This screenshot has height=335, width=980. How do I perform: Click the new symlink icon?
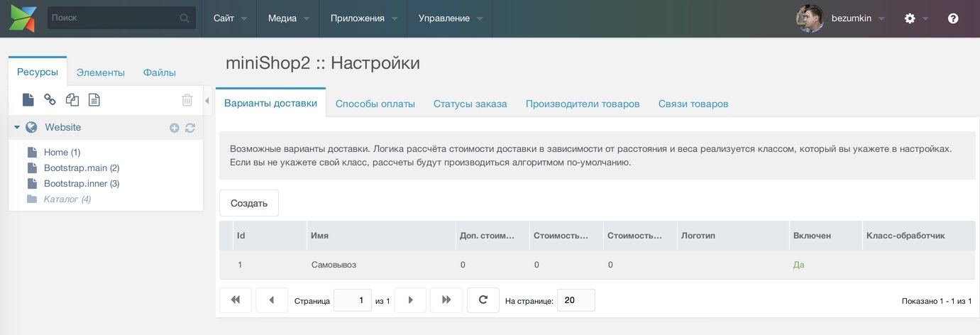pos(72,100)
